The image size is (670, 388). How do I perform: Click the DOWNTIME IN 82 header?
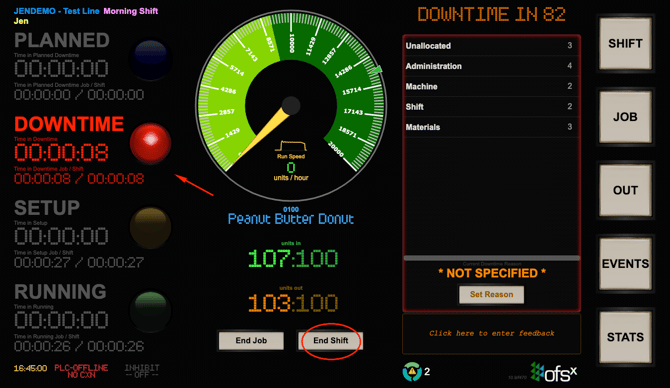[491, 15]
